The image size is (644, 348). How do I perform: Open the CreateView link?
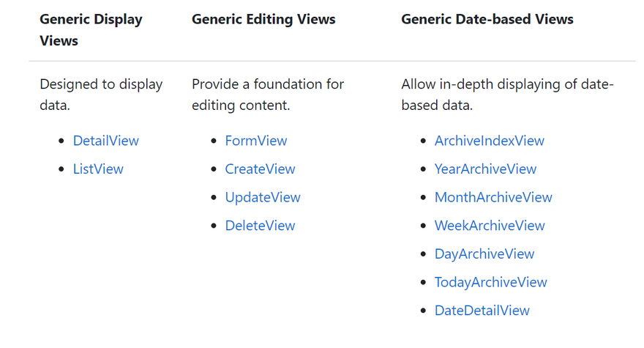(260, 169)
